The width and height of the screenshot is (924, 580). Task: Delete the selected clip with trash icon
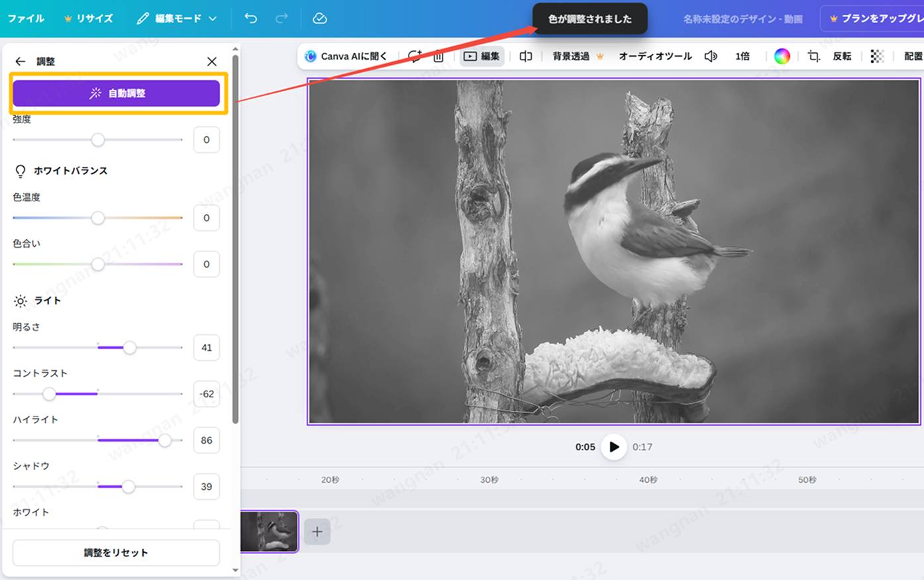pos(438,56)
